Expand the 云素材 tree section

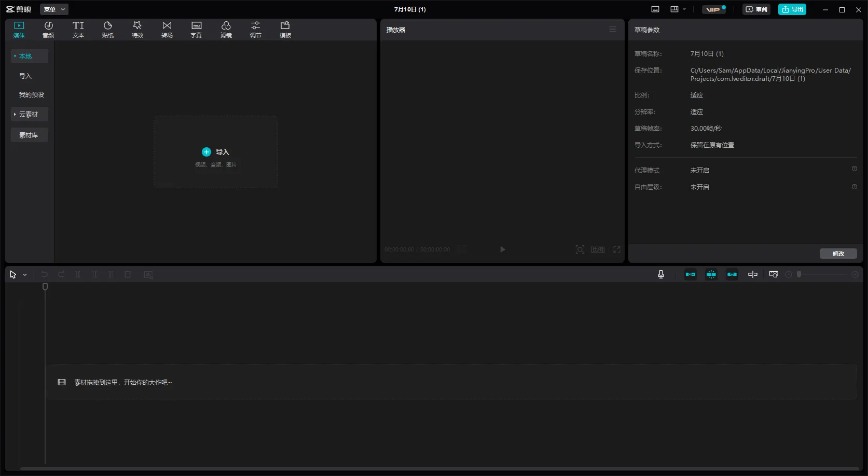point(29,114)
